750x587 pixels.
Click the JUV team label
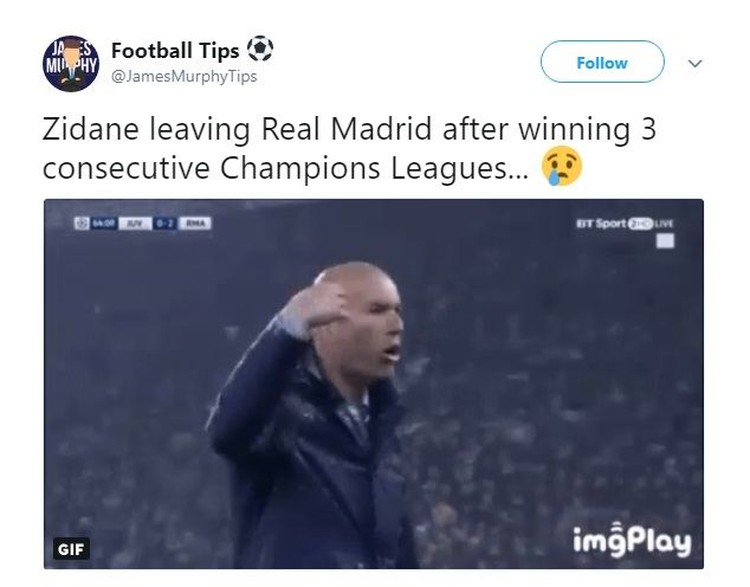coord(135,223)
